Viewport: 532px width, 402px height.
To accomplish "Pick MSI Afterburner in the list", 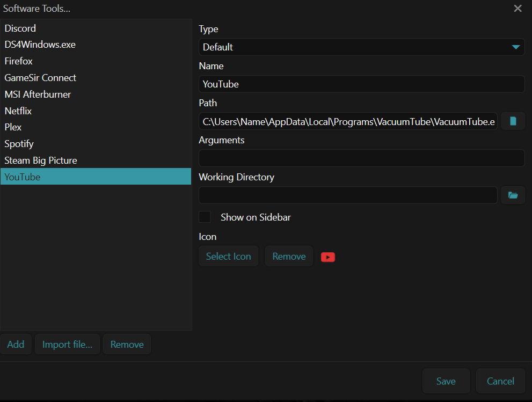I will (96, 94).
